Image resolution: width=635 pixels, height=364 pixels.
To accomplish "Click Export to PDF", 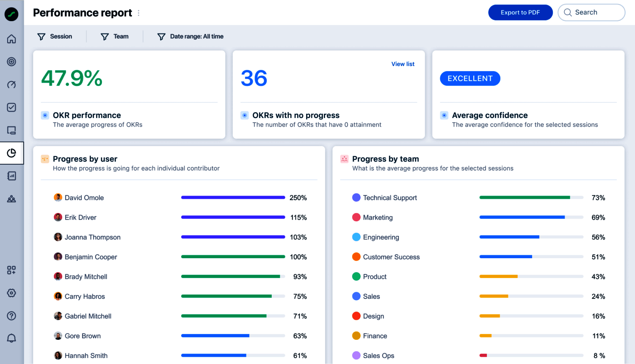I will click(x=520, y=12).
